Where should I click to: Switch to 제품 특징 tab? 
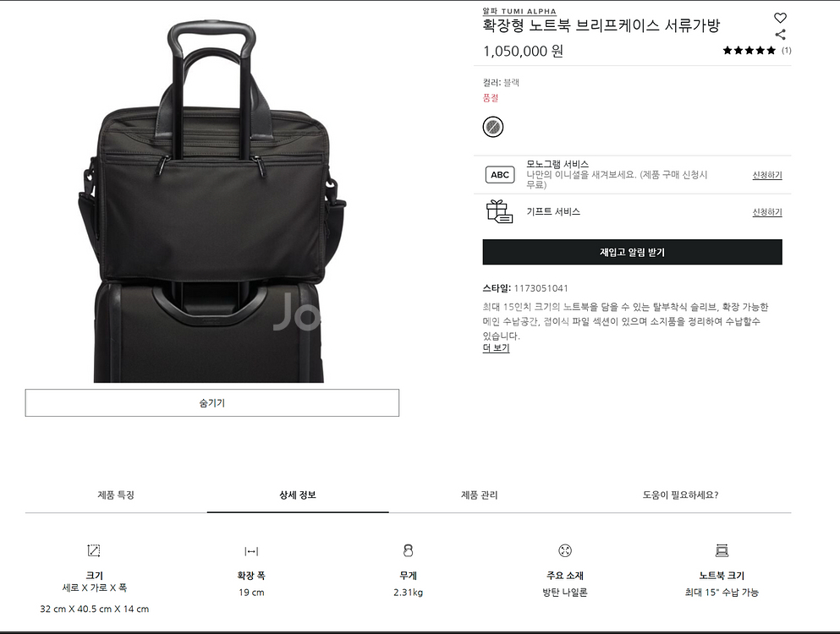coord(116,495)
